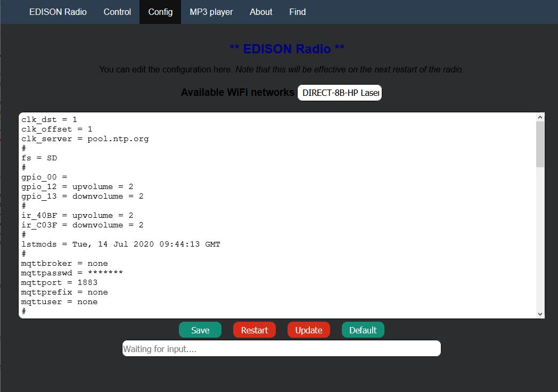The width and height of the screenshot is (558, 392).
Task: Reset configuration with Default button
Action: 363,329
